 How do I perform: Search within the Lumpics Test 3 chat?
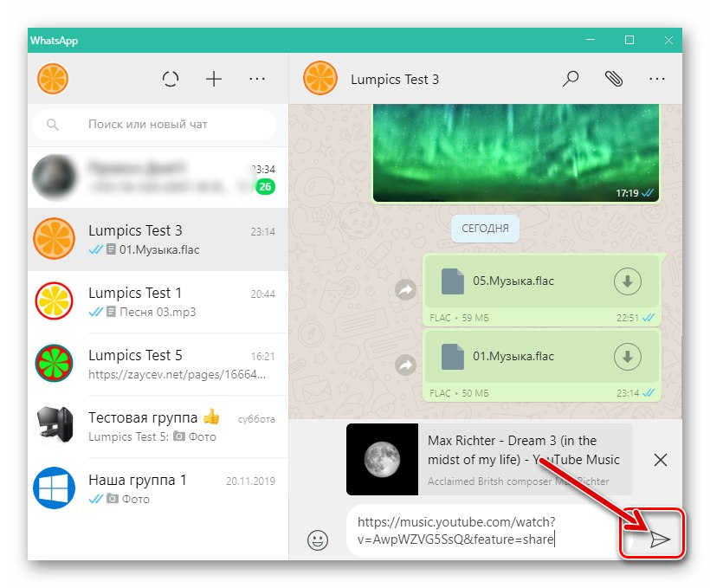pos(571,79)
